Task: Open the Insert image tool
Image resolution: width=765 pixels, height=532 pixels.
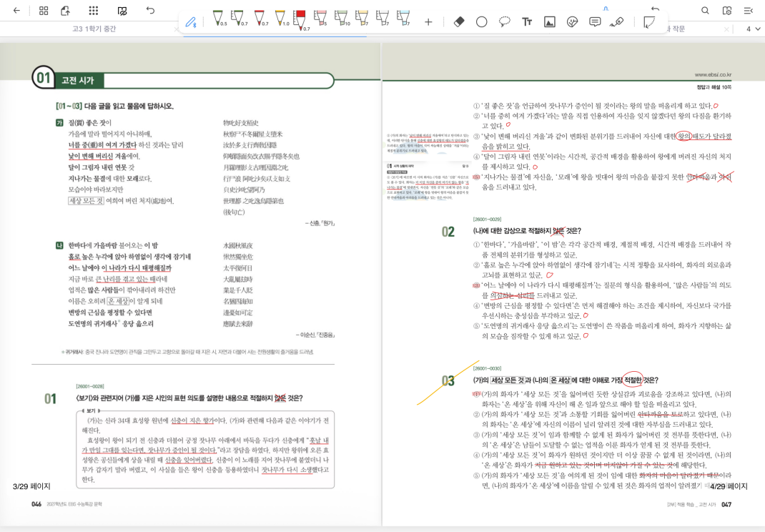Action: click(549, 22)
